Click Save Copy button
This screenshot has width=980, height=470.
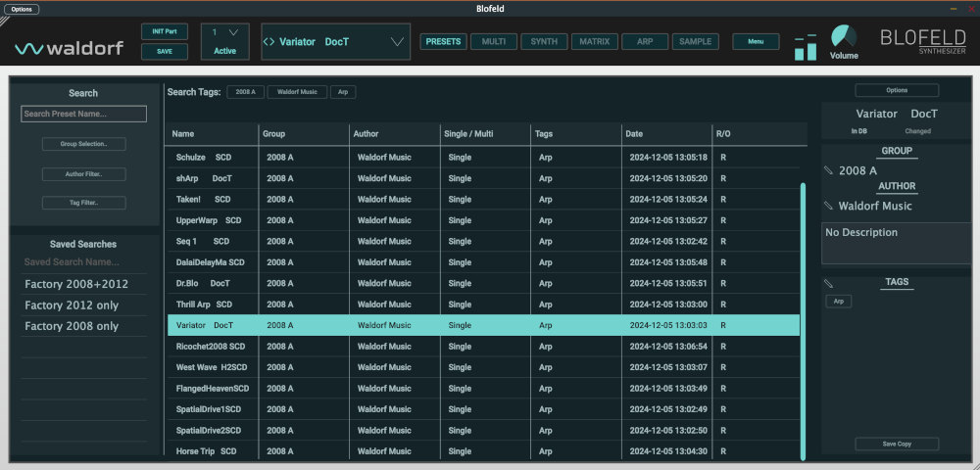[897, 444]
